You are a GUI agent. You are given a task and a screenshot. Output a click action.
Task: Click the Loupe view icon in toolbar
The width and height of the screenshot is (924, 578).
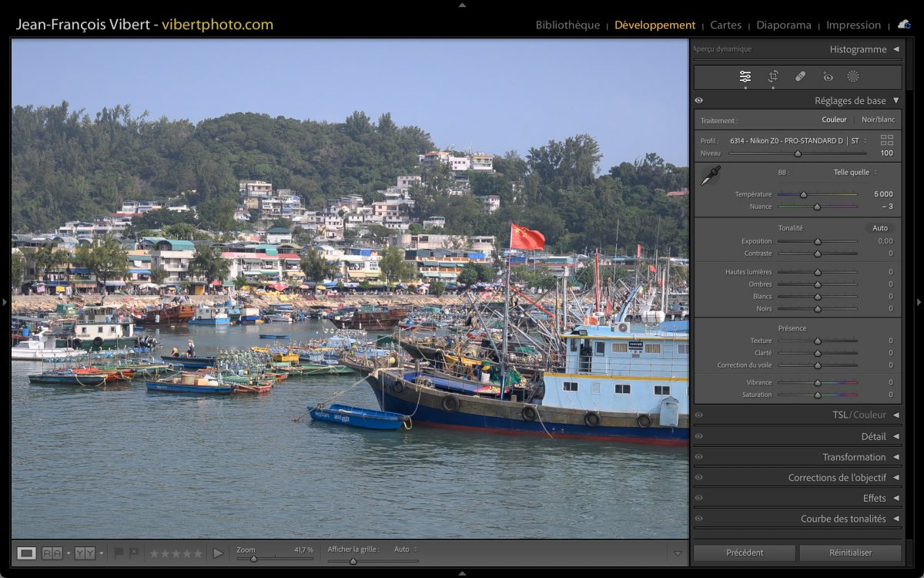27,553
